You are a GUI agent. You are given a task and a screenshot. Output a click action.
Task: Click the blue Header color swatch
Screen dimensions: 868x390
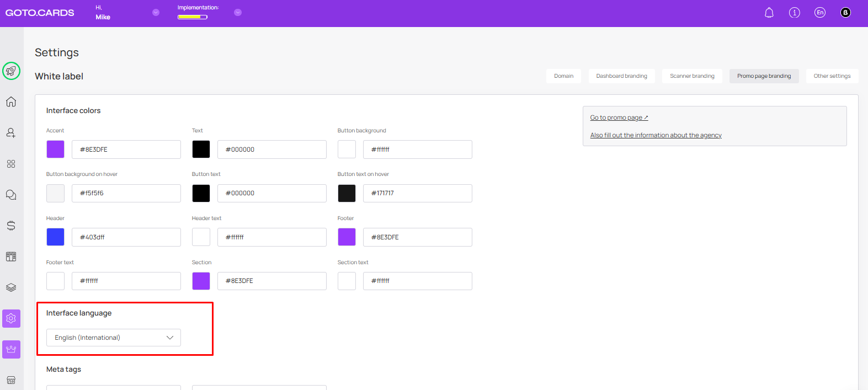tap(55, 237)
